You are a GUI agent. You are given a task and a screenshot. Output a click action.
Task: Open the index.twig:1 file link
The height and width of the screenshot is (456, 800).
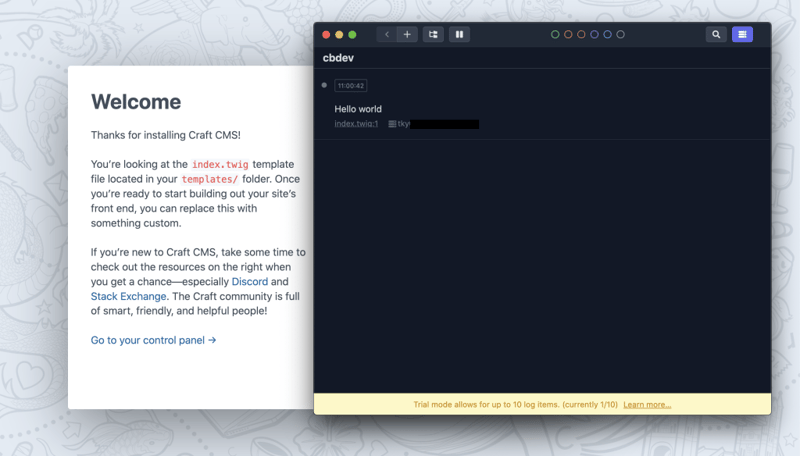[x=356, y=124]
